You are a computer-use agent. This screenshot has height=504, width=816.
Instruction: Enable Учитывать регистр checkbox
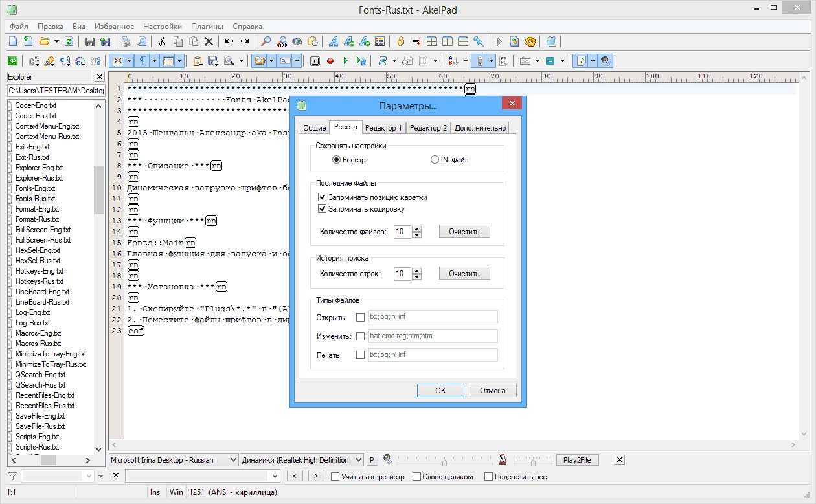click(335, 477)
